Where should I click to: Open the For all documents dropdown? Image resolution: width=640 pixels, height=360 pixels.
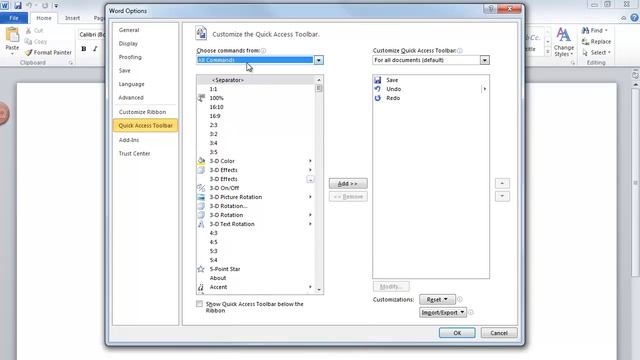pyautogui.click(x=484, y=60)
